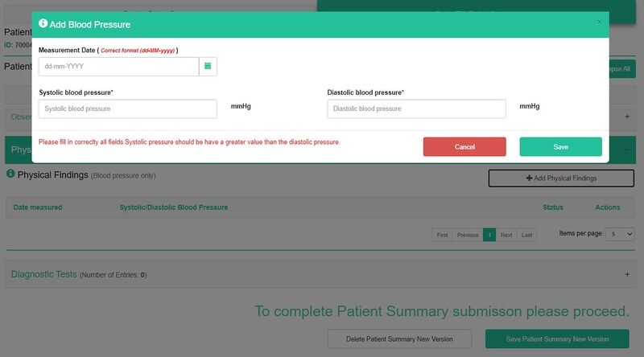Open the Items per page dropdown
644x357 pixels.
tap(619, 233)
